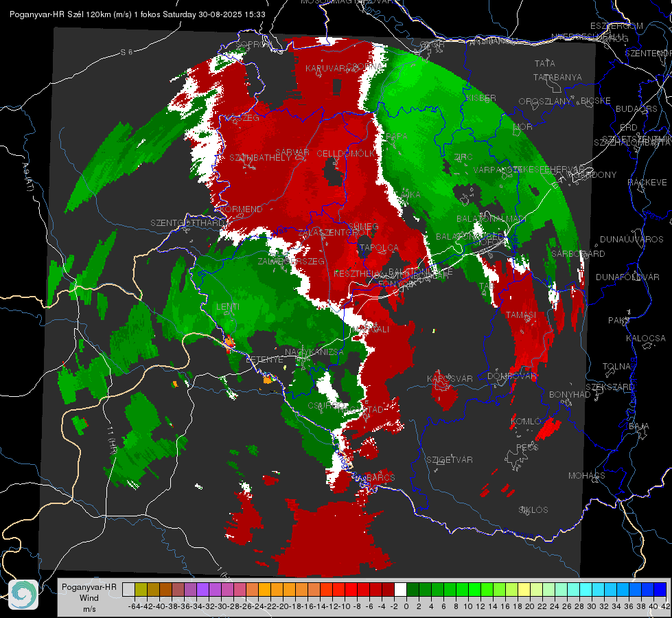Image resolution: width=672 pixels, height=618 pixels.
Task: Click the 'SZIGETVAR' city label
Action: coord(449,460)
